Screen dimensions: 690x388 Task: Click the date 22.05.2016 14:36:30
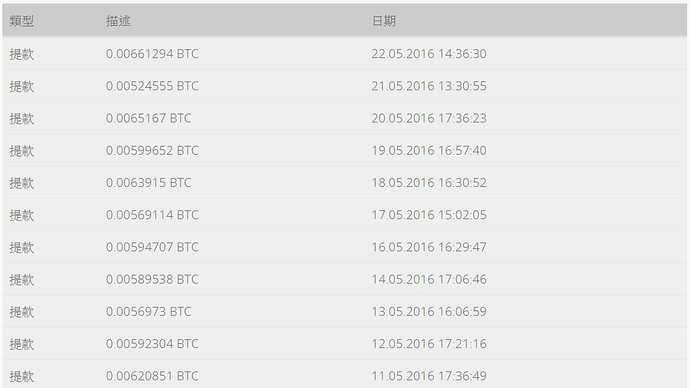point(429,54)
